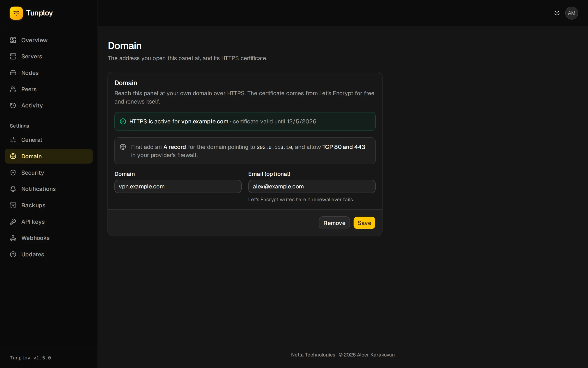Click the API keys key icon

point(13,222)
